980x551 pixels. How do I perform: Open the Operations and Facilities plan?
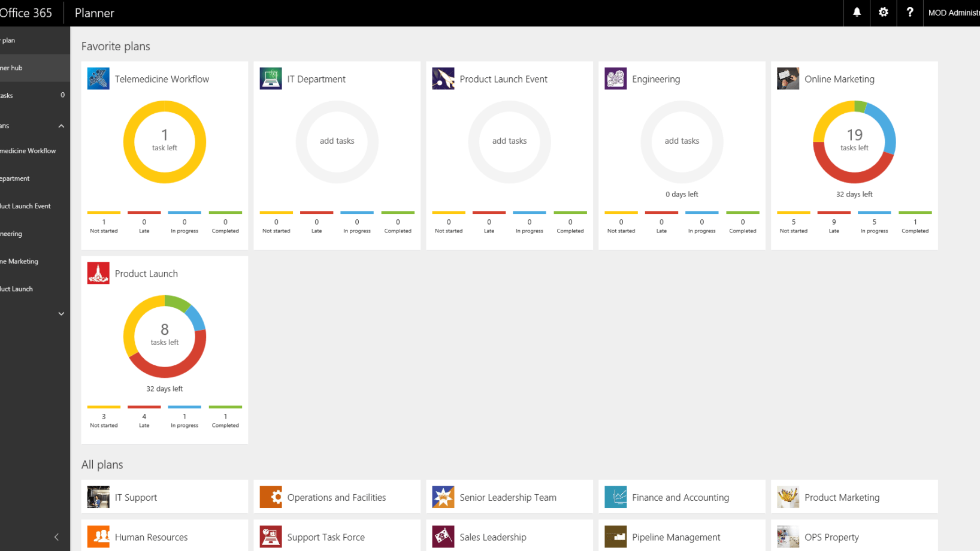tap(337, 496)
